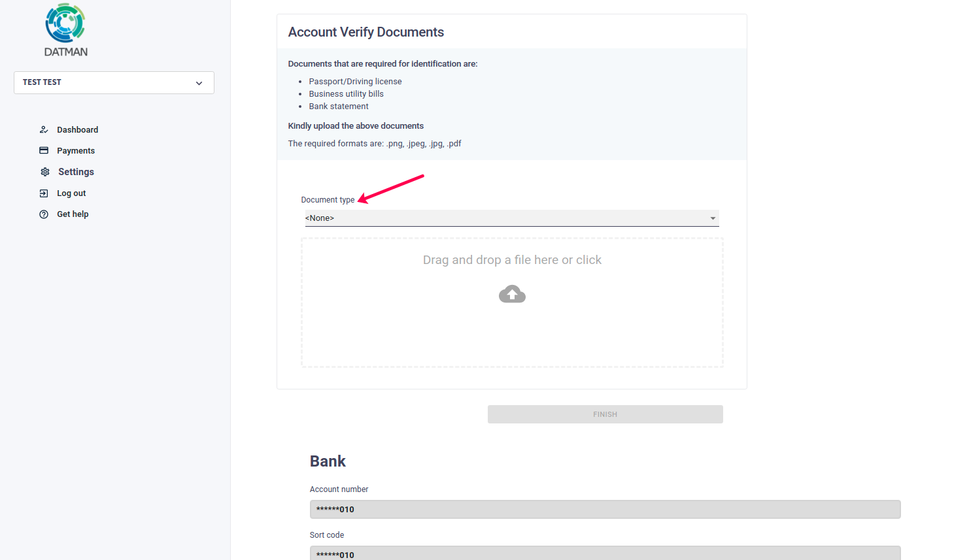
Task: Click the Log out arrow icon
Action: [x=44, y=193]
